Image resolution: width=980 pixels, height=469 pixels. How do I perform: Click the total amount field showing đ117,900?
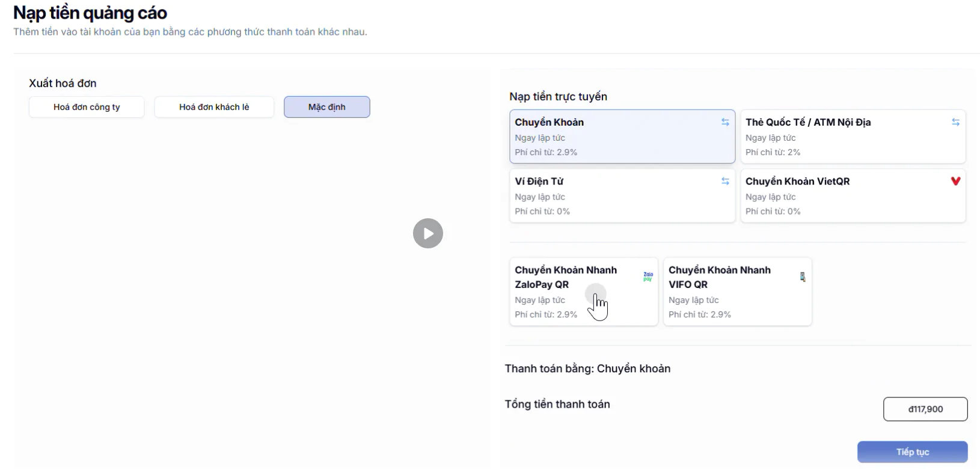925,409
